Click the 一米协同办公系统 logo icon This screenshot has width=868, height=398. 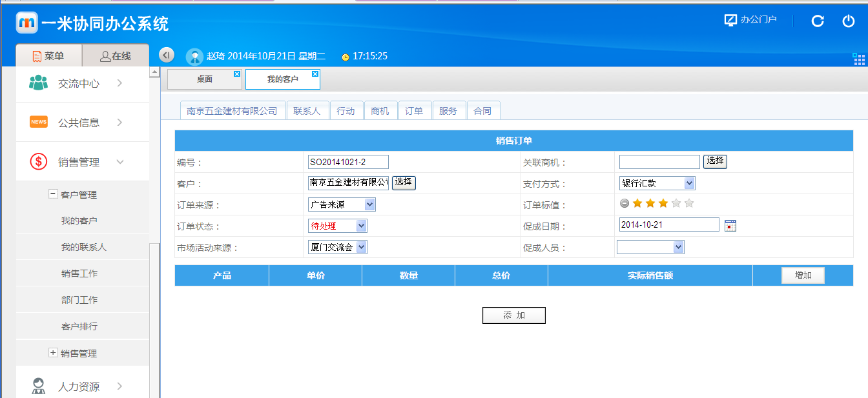27,23
